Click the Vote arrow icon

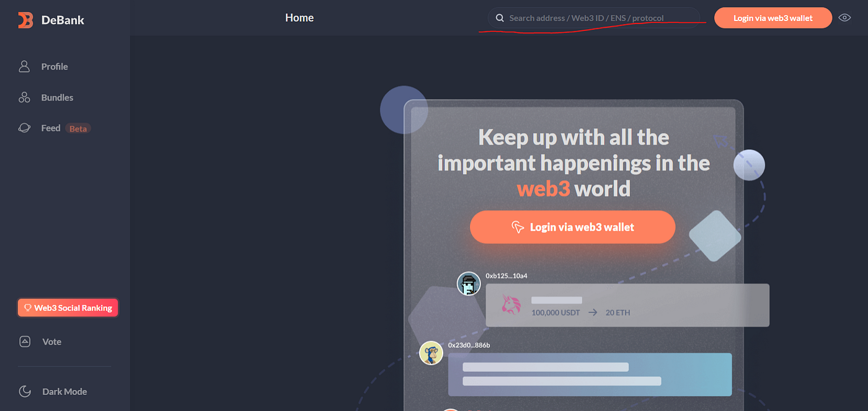[24, 342]
